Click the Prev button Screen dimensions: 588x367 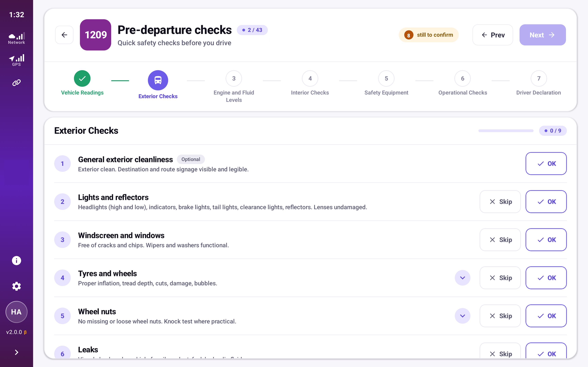(x=493, y=35)
